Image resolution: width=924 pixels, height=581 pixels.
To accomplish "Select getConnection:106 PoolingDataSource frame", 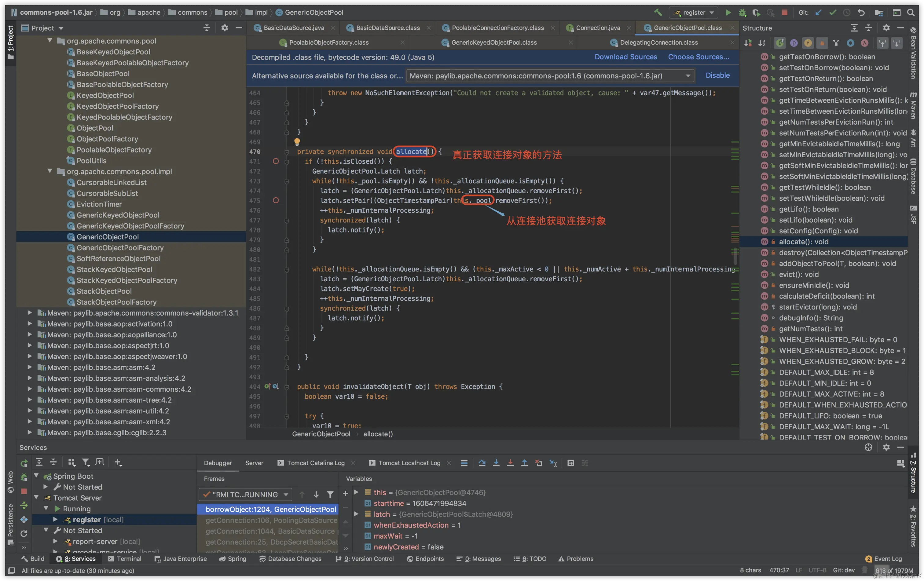I will coord(271,521).
